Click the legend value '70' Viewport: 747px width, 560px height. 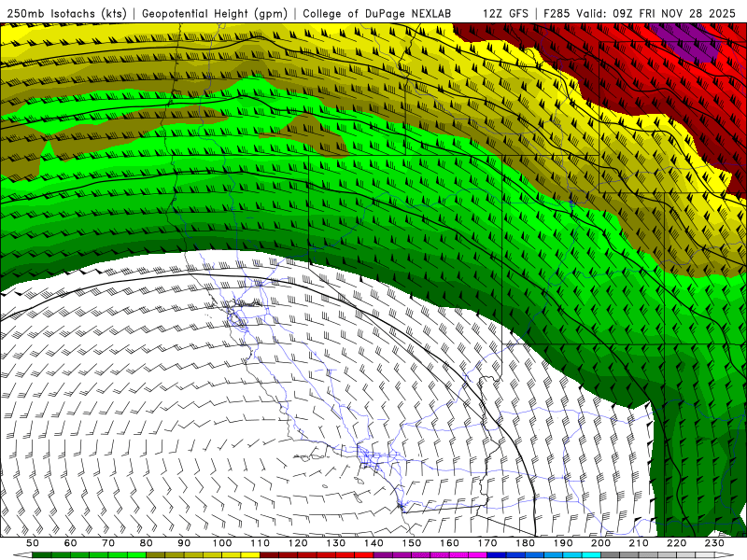click(x=108, y=543)
